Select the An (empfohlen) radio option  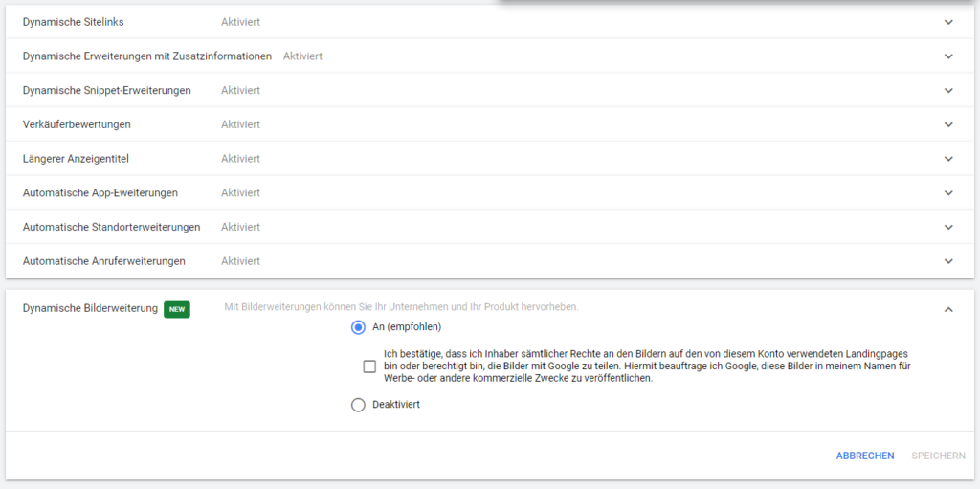click(x=359, y=327)
